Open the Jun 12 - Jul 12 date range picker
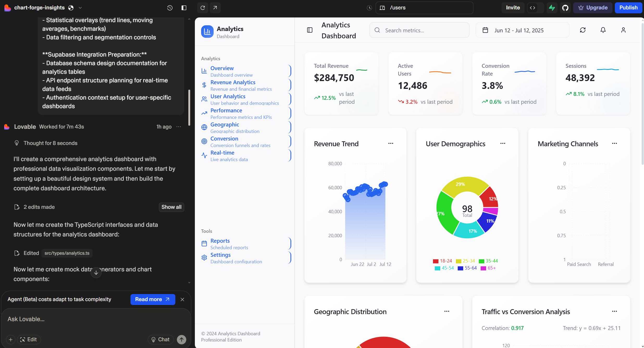 coord(523,30)
